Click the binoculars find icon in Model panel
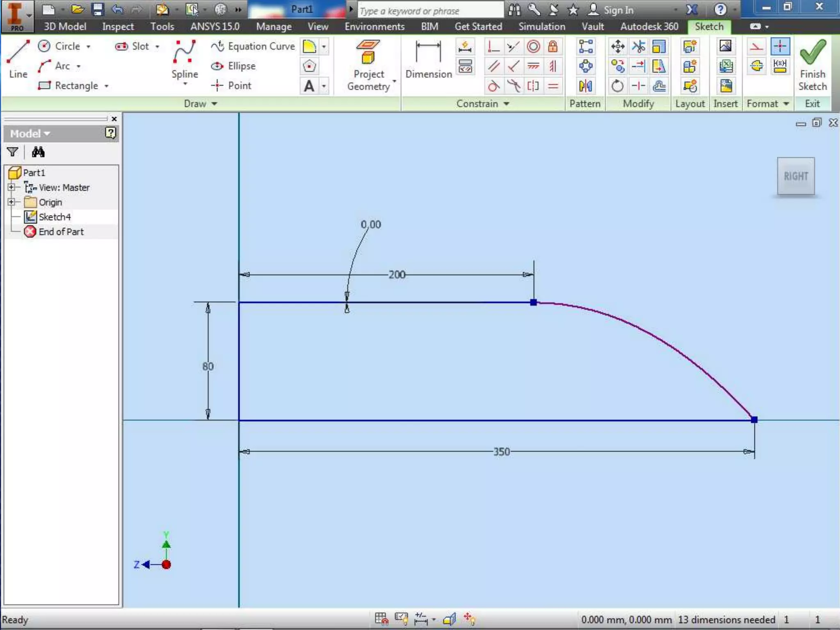The width and height of the screenshot is (840, 630). 38,152
